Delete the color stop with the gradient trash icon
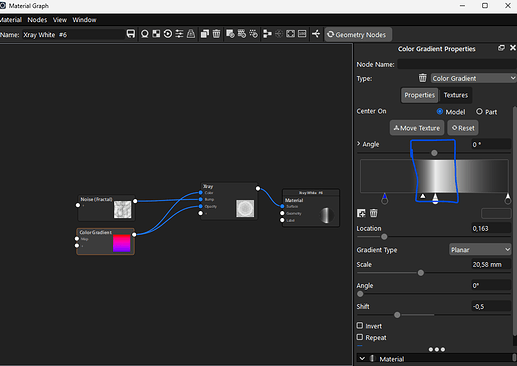The height and width of the screenshot is (366, 517). pyautogui.click(x=373, y=213)
